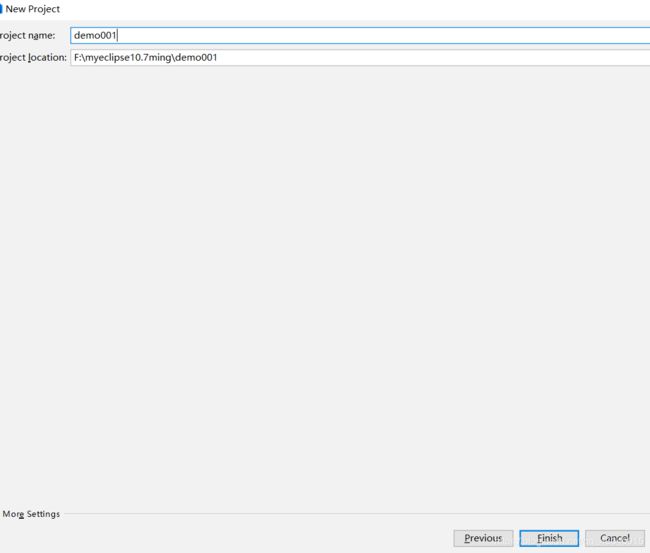Image resolution: width=650 pixels, height=553 pixels.
Task: Click the Project location input field
Action: [360, 58]
